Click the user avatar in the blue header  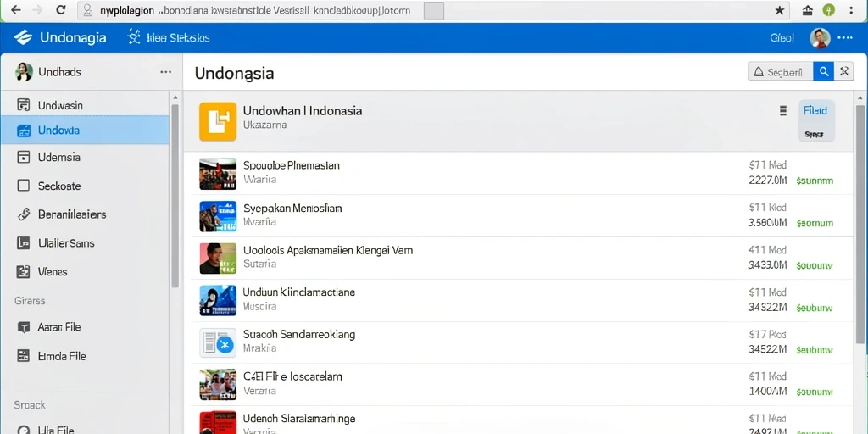[820, 38]
